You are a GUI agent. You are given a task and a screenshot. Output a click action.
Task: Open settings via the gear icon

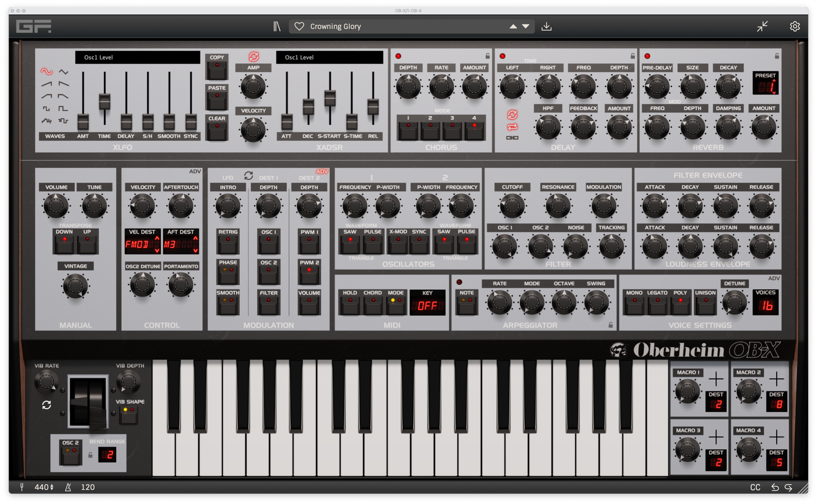tap(794, 26)
